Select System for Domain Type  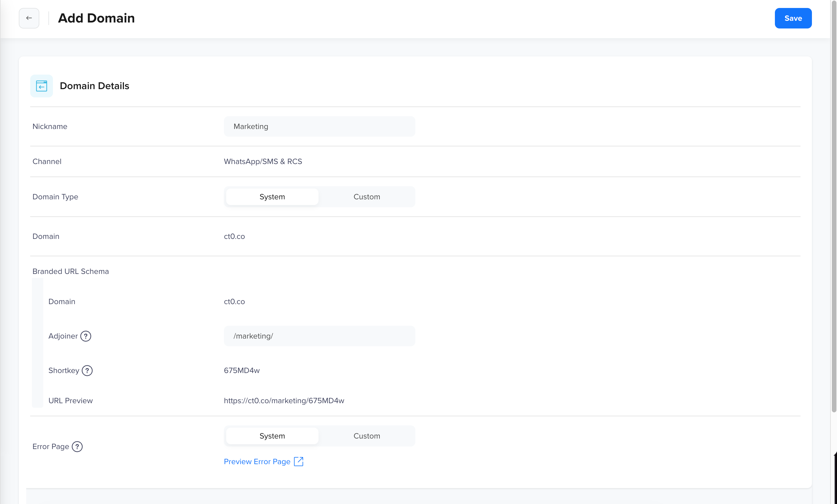point(272,197)
